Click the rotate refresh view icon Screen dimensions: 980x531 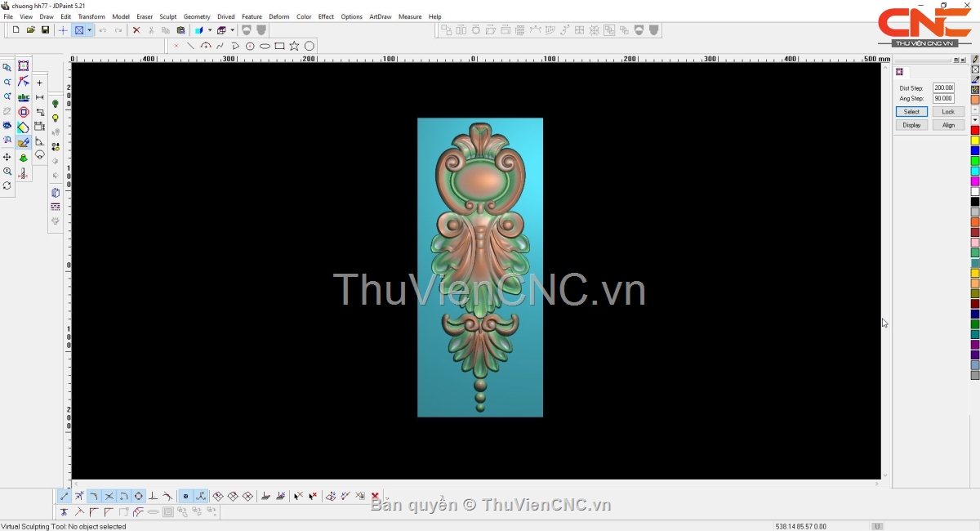pyautogui.click(x=7, y=186)
